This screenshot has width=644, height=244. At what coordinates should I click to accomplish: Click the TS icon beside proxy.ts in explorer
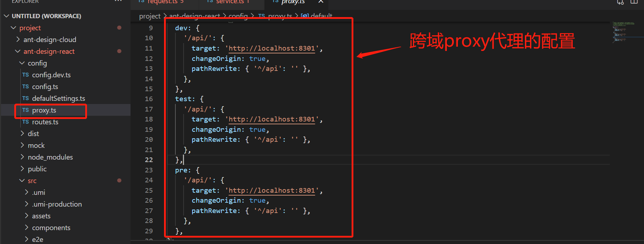coord(25,110)
